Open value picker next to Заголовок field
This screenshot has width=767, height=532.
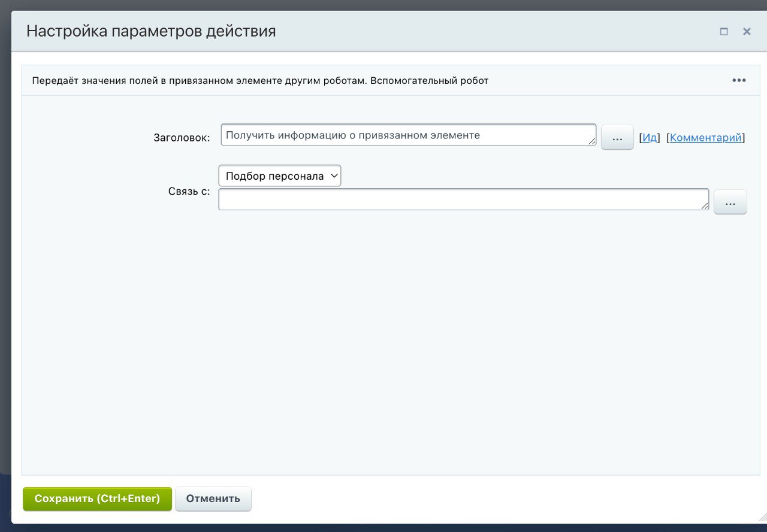pyautogui.click(x=617, y=137)
